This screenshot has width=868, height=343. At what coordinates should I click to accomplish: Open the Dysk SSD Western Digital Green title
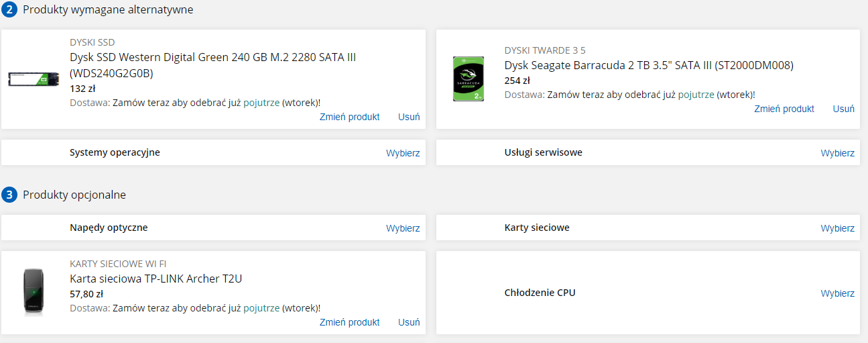tap(212, 65)
